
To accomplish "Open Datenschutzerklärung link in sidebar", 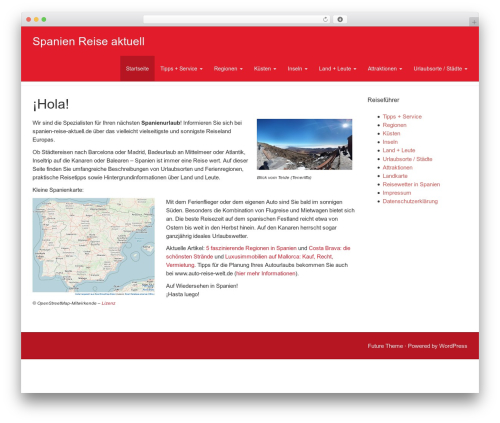I will pos(410,201).
